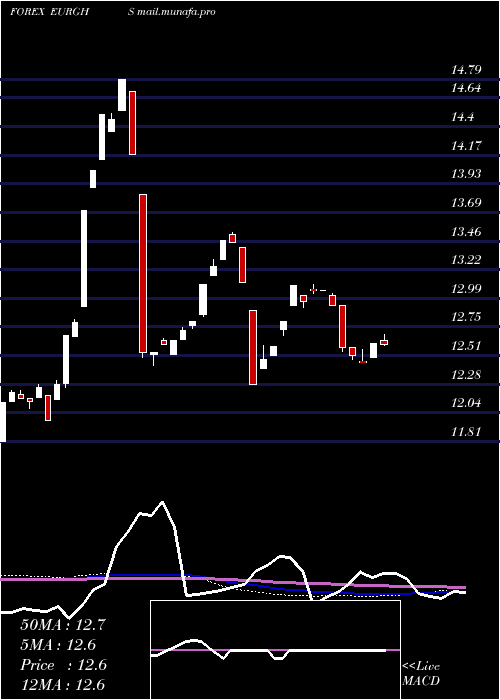Click the 12.51 price level label
The image size is (500, 700).
click(x=466, y=346)
